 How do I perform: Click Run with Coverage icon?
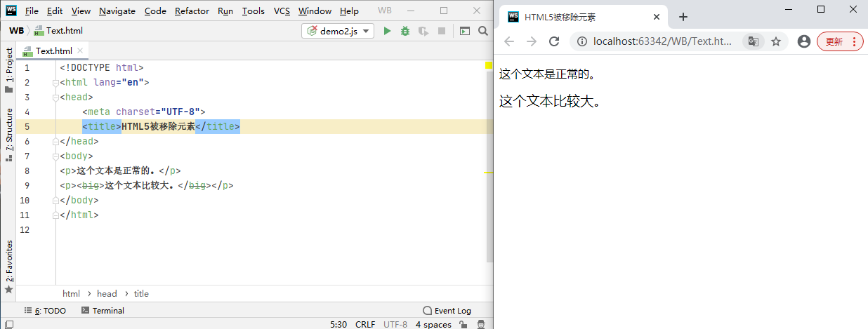pyautogui.click(x=423, y=31)
